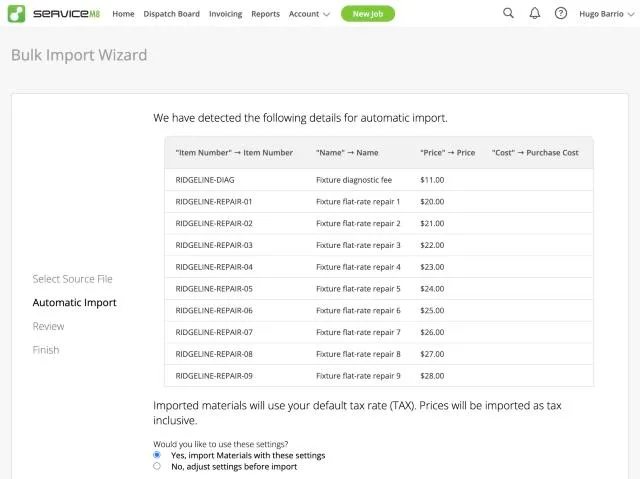Open the Reports menu item

click(265, 14)
